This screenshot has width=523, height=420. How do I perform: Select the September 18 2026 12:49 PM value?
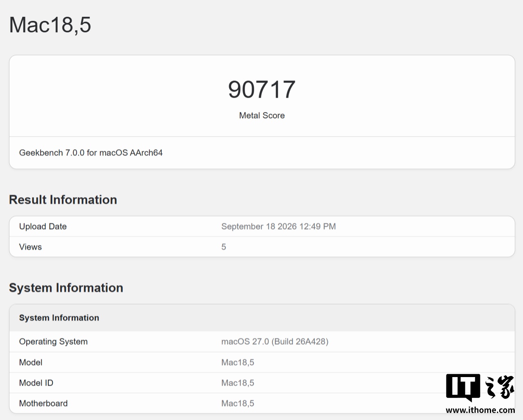point(279,227)
